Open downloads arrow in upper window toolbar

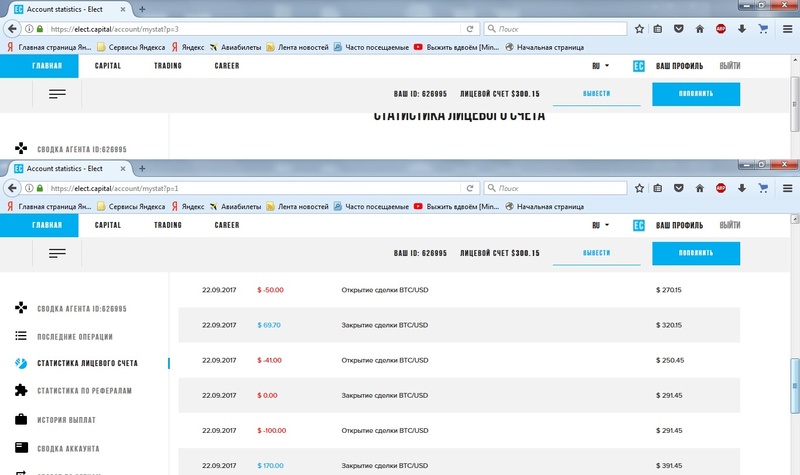(x=742, y=29)
